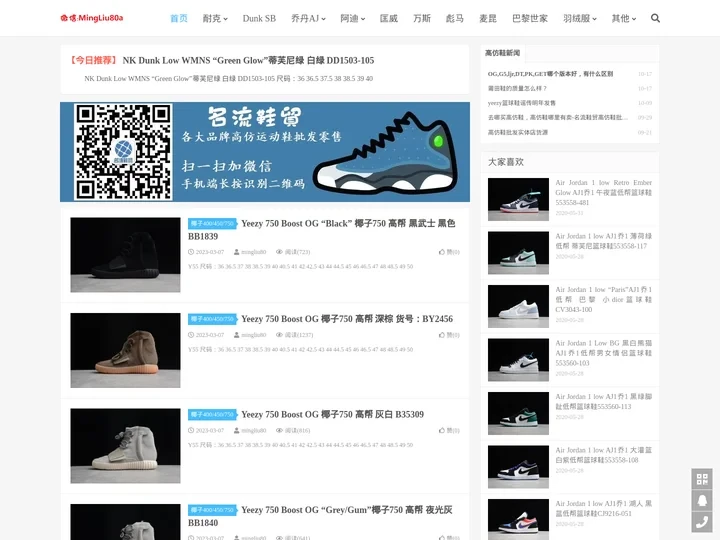Expand the 其他 dropdown menu
This screenshot has height=540, width=720.
tap(624, 18)
